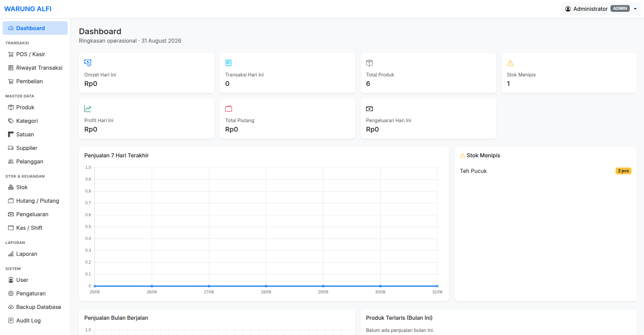
Task: Click the Kategori tag icon
Action: [x=11, y=121]
